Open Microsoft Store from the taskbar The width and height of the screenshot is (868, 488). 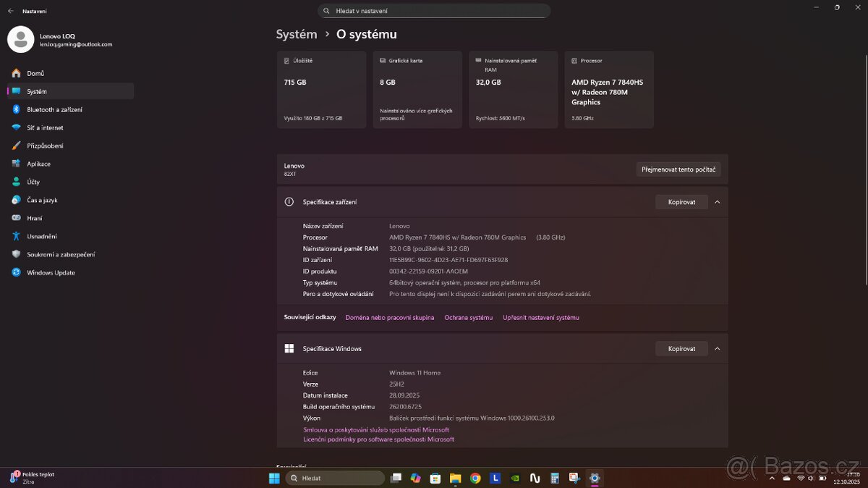(x=435, y=478)
